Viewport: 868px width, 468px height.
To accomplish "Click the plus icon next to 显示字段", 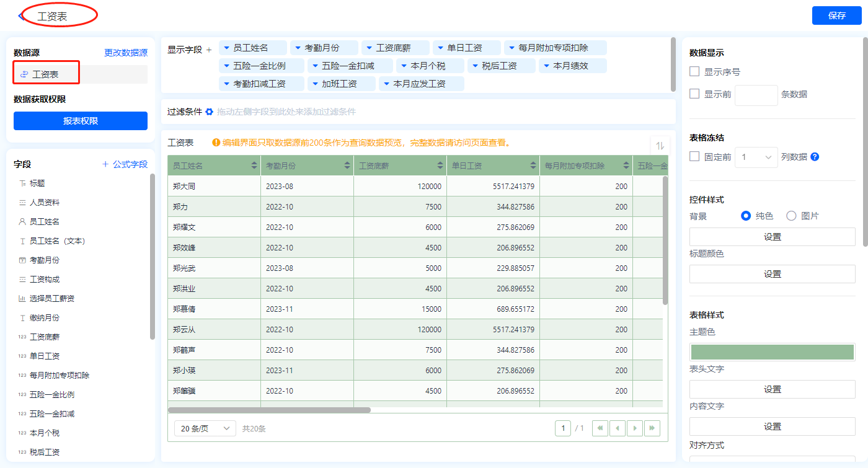I will click(209, 50).
